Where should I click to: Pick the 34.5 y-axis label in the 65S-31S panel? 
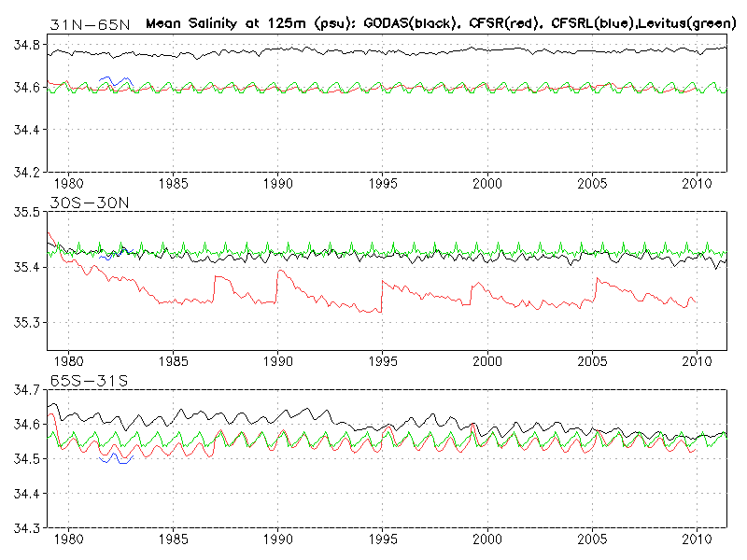tap(27, 459)
